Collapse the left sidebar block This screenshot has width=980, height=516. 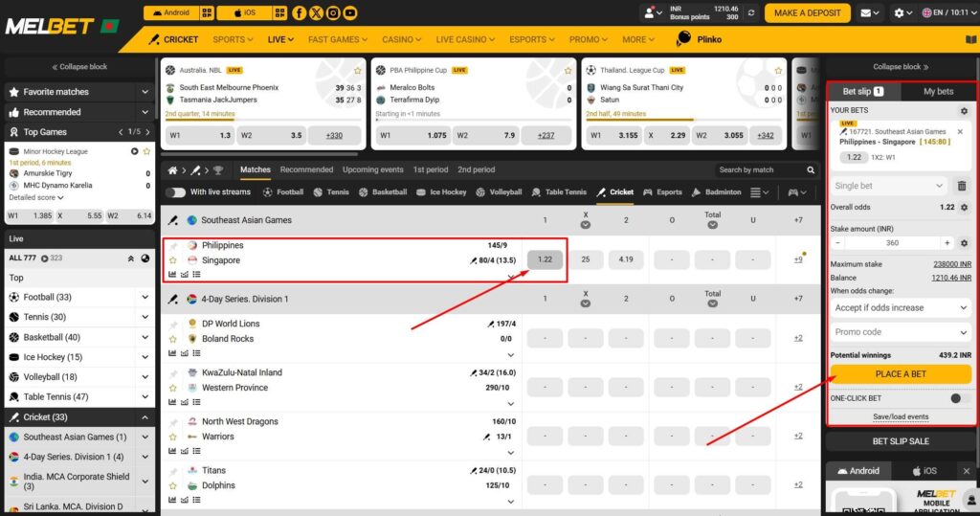tap(79, 67)
